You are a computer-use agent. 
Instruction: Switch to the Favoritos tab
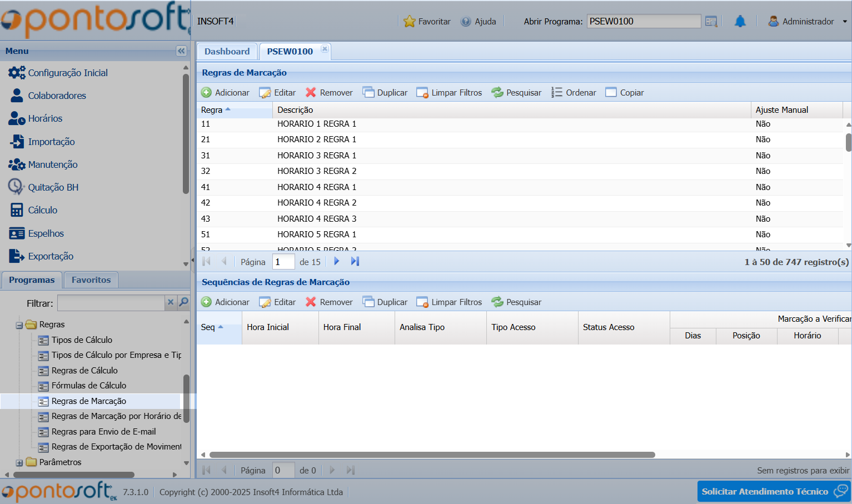[x=91, y=280]
